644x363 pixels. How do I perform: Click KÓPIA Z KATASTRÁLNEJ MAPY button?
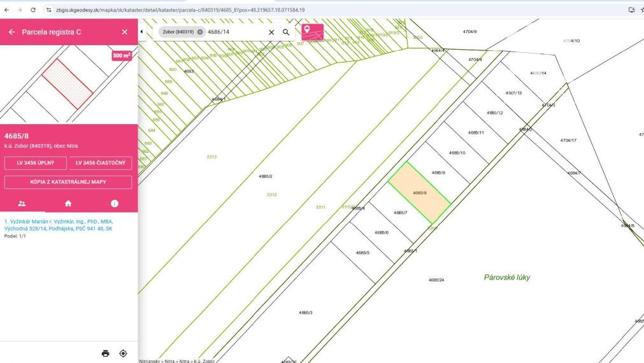click(68, 182)
